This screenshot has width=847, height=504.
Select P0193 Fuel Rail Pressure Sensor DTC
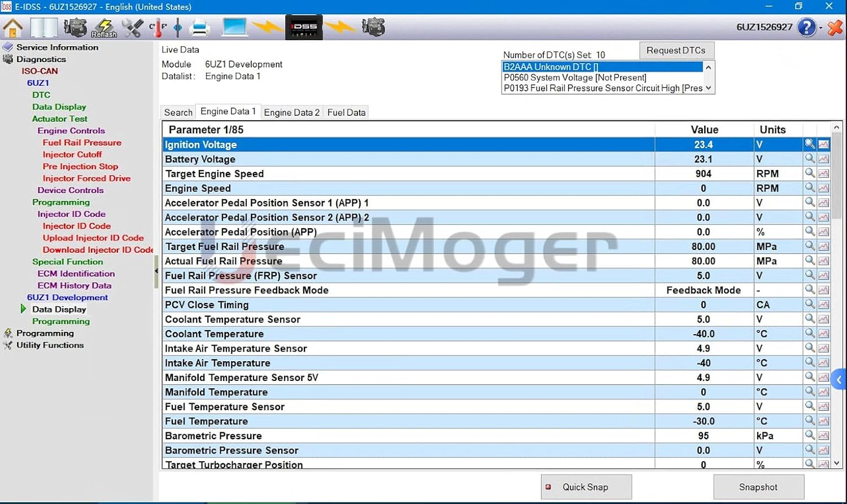click(x=602, y=88)
